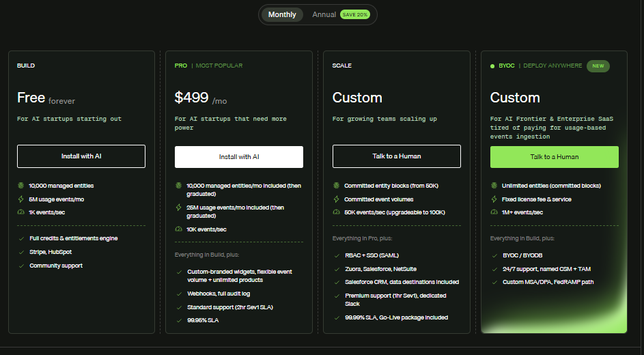
Task: Click entities icon beside 10,000 managed entities/mo included
Action: coord(179,186)
